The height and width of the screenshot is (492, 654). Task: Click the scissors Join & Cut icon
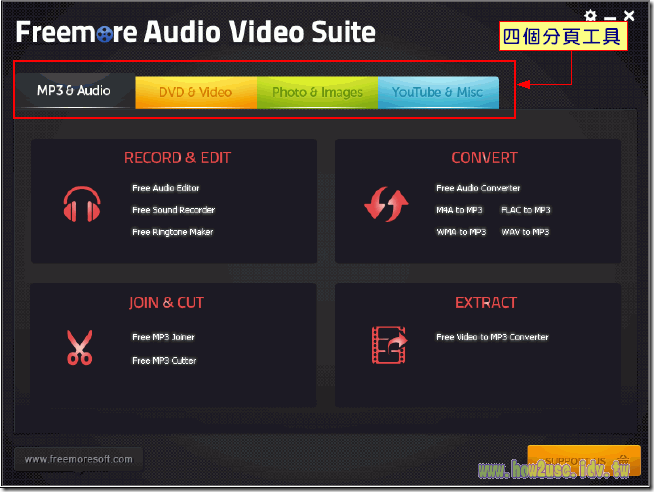point(78,347)
